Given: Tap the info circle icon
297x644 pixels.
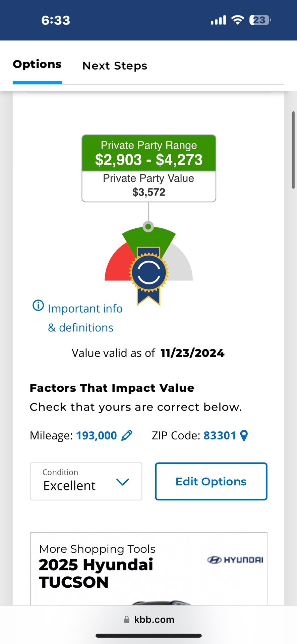Looking at the screenshot, I should tap(38, 306).
